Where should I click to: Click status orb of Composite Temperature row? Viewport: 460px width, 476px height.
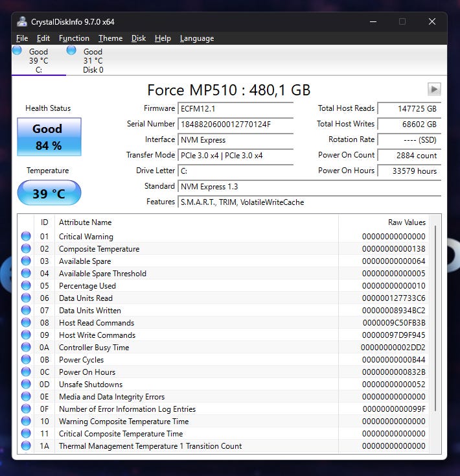[x=26, y=248]
